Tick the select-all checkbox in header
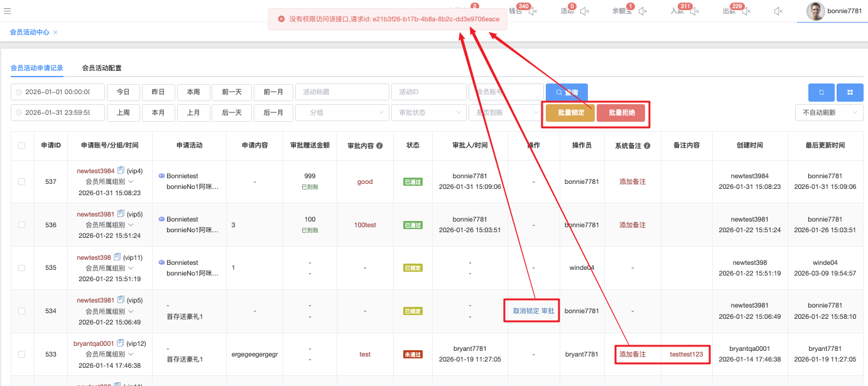868x386 pixels. click(22, 146)
